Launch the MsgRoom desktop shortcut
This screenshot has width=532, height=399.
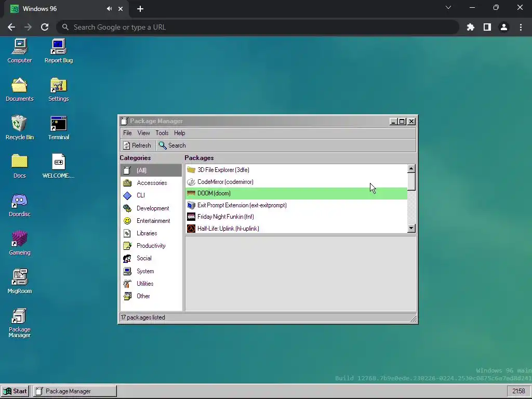(x=19, y=282)
